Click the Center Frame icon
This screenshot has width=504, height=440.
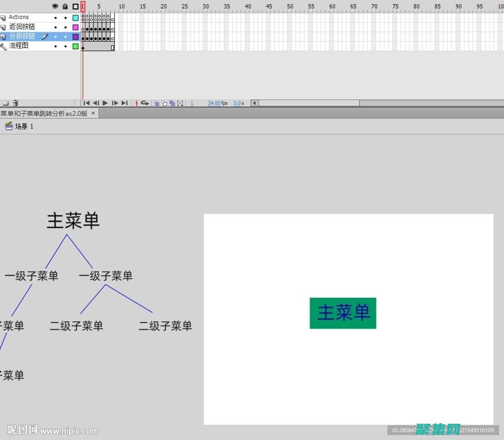click(x=136, y=103)
